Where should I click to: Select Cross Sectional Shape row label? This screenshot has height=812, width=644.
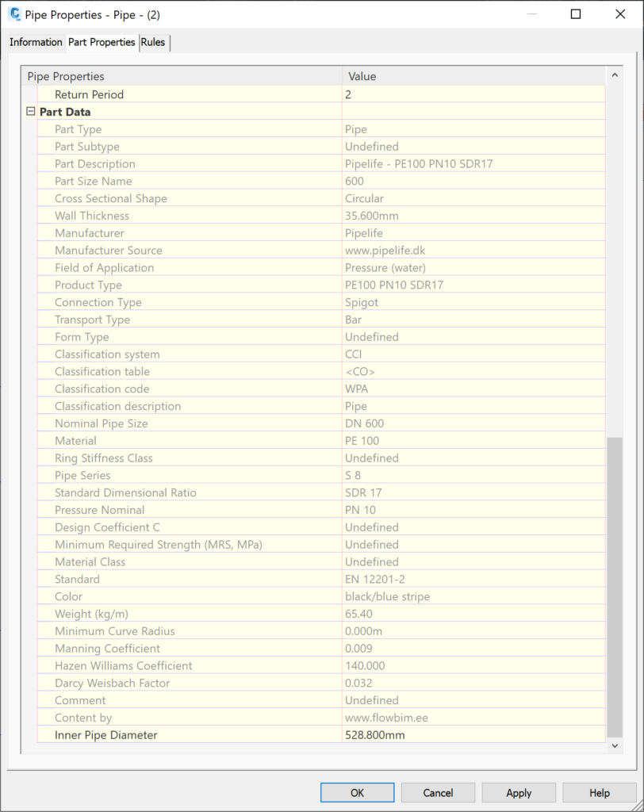point(111,198)
